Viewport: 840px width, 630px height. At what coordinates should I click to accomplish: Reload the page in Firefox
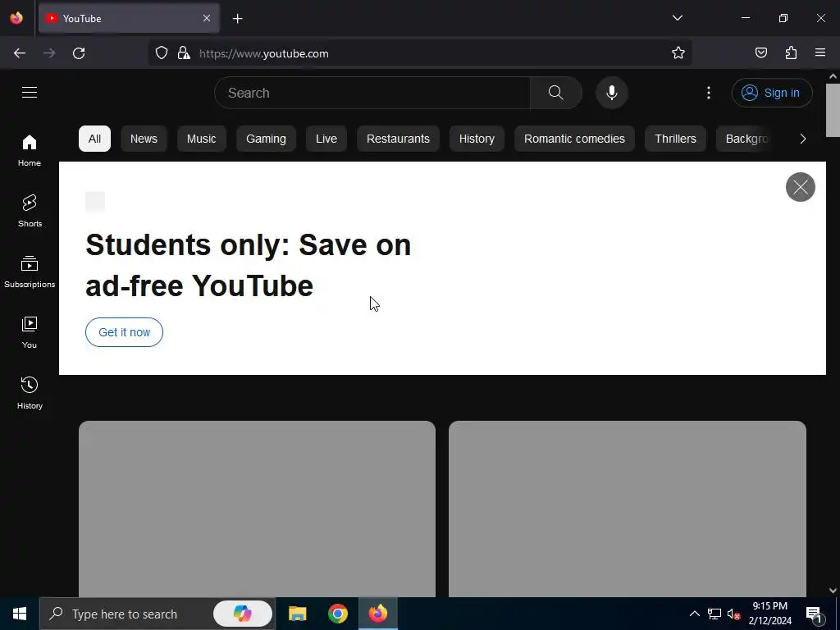click(x=79, y=53)
